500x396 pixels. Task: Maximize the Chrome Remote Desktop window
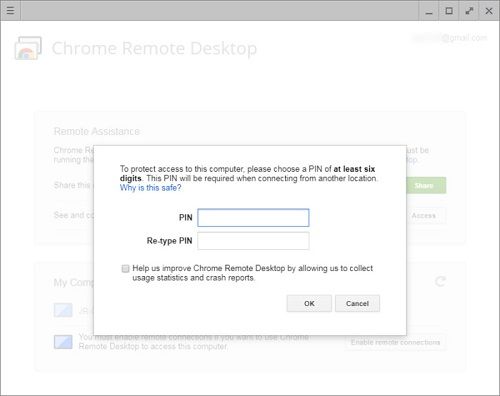click(x=449, y=11)
